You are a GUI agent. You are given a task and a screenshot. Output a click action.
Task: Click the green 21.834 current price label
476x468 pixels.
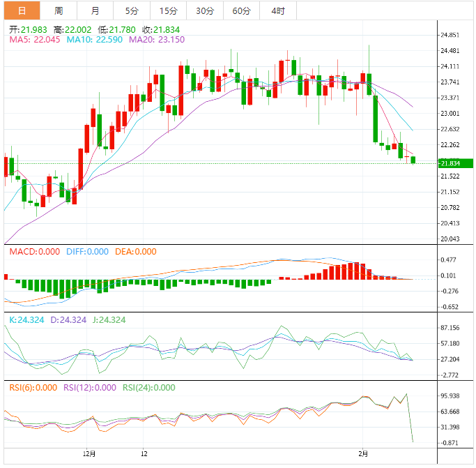click(455, 163)
